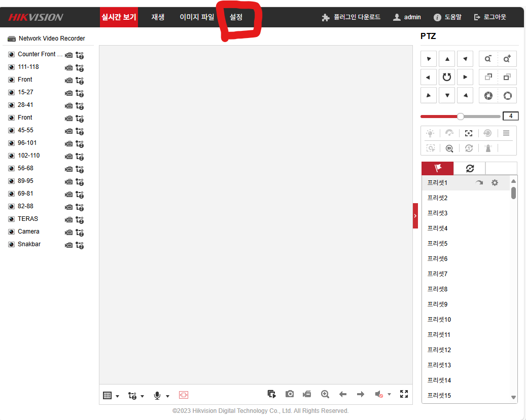The height and width of the screenshot is (420, 526).
Task: Select camera 28-41 in the list
Action: [25, 105]
